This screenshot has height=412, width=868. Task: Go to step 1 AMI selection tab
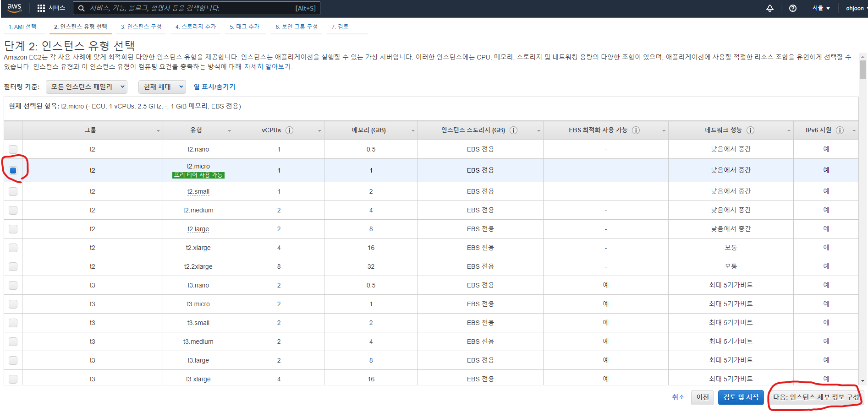[22, 27]
